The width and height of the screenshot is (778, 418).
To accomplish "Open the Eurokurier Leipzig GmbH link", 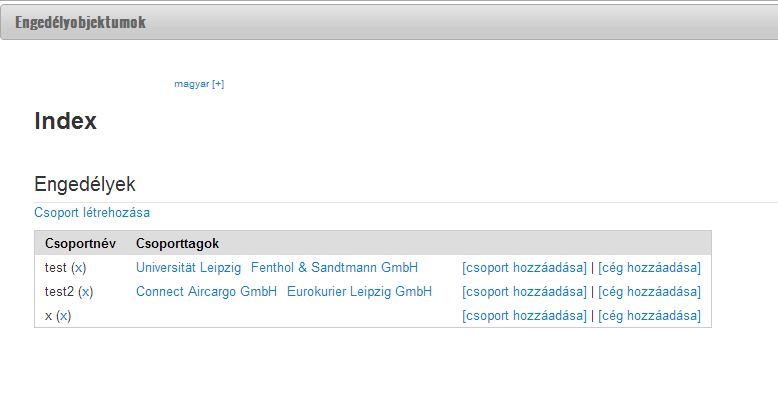I will pyautogui.click(x=359, y=291).
